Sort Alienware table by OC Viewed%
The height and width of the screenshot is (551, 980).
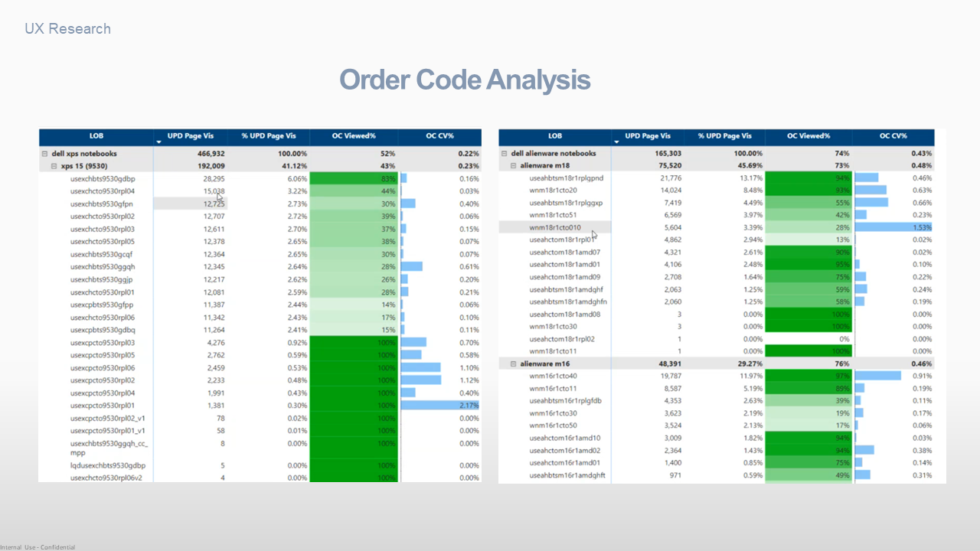(808, 136)
